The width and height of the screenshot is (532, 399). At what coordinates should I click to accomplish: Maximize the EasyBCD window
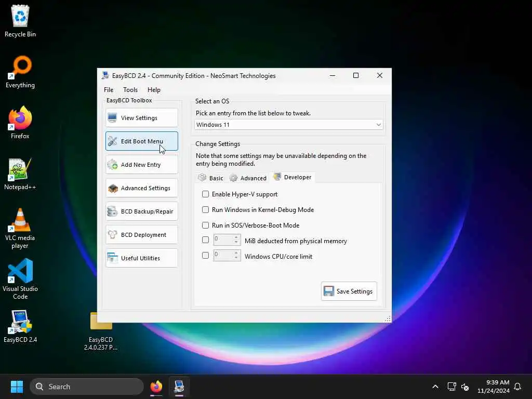click(x=356, y=75)
